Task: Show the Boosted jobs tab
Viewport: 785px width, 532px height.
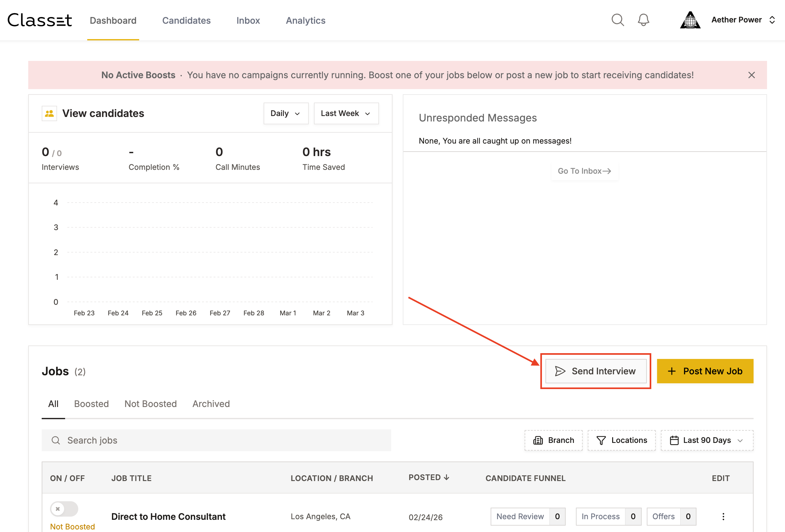Action: (91, 404)
